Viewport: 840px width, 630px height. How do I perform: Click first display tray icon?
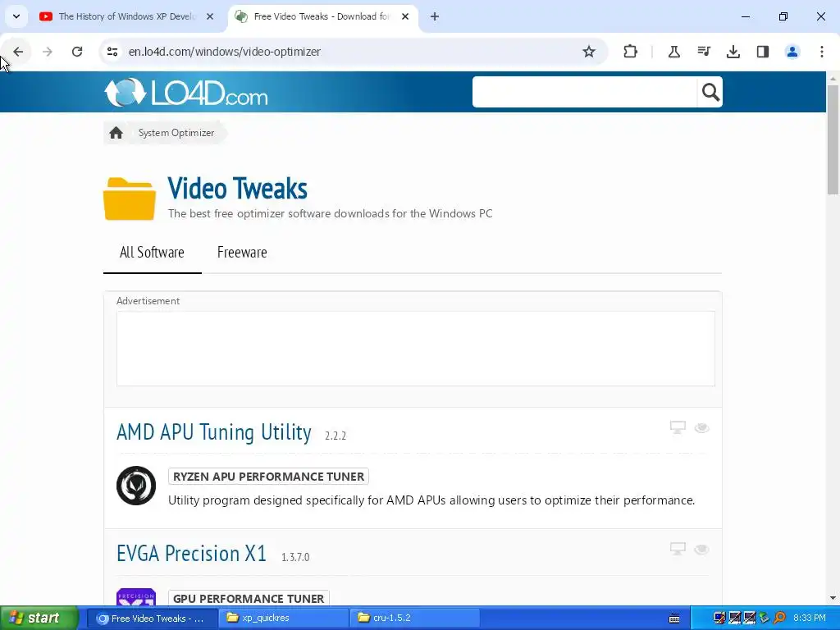(720, 619)
